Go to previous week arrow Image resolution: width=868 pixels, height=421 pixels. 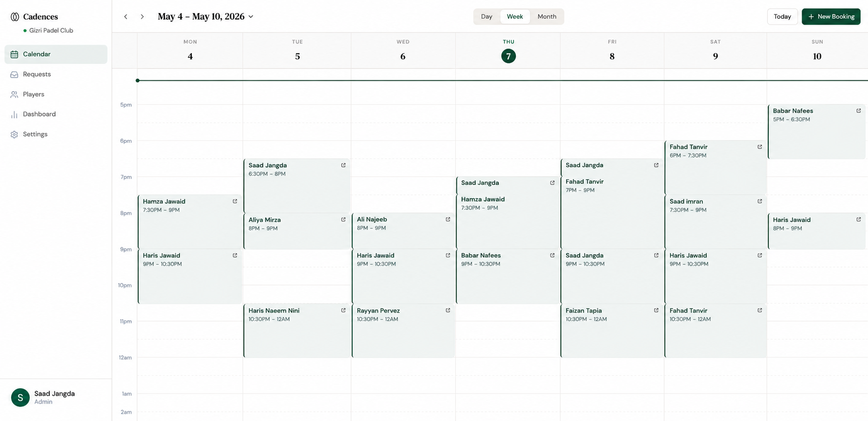126,17
